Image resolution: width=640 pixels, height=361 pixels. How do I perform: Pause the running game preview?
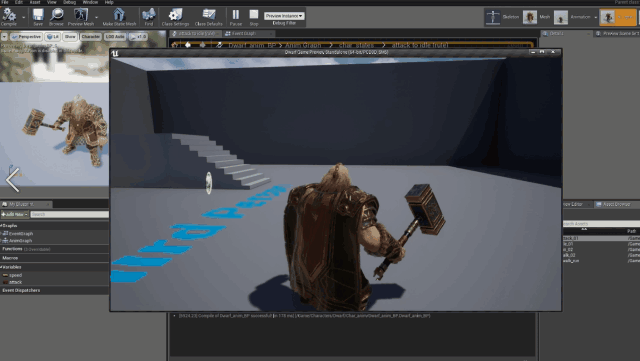236,17
